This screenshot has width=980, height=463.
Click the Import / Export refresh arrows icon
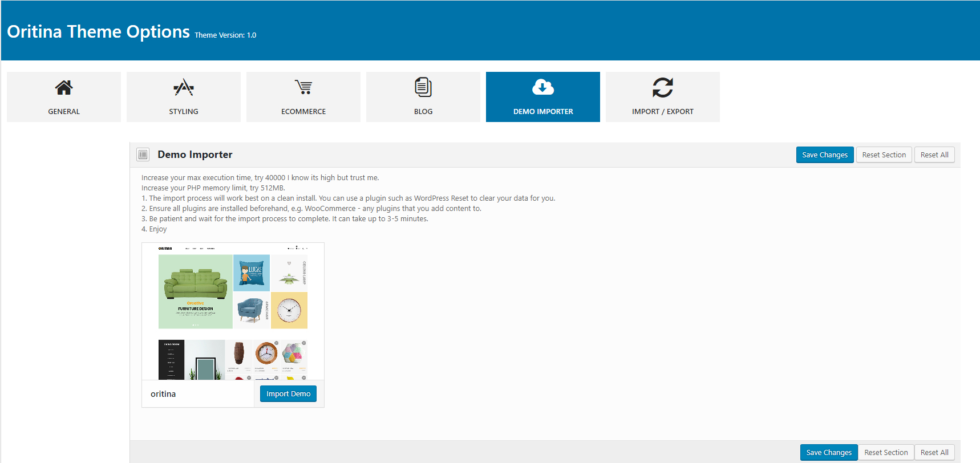[663, 87]
